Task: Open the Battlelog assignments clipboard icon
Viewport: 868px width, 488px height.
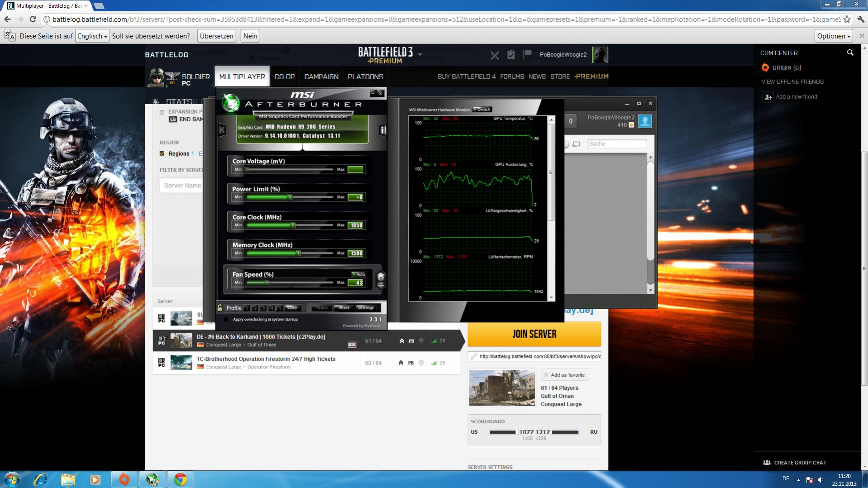Action: pos(511,55)
